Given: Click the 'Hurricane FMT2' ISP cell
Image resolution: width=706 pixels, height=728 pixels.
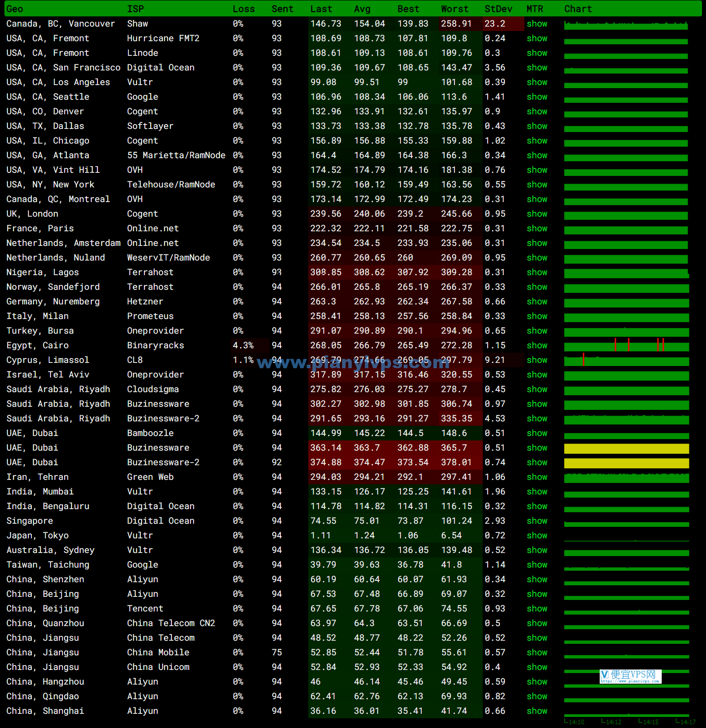Looking at the screenshot, I should (163, 39).
